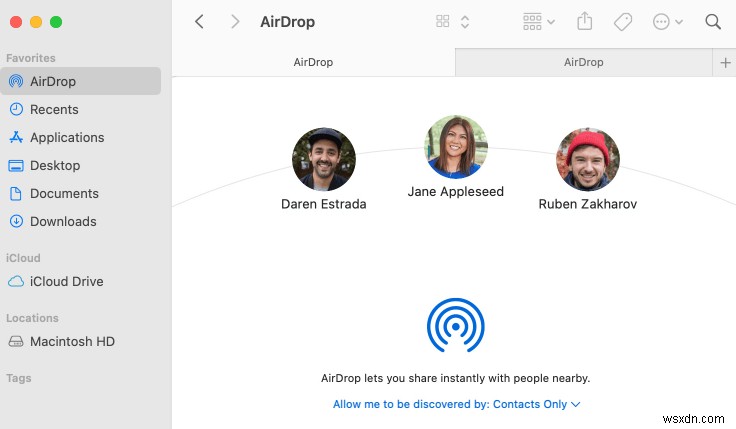Open Documents label in sidebar

[64, 193]
